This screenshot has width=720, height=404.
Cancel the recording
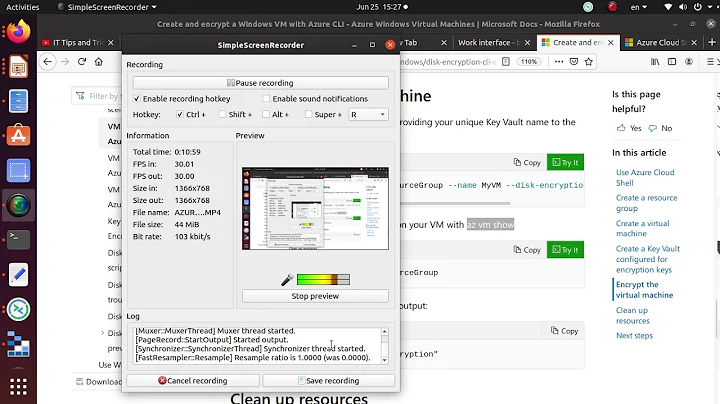coord(193,381)
